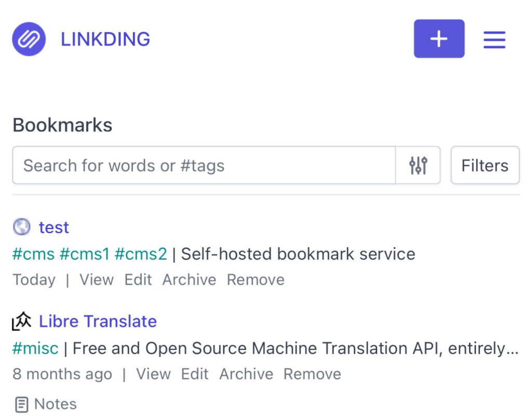Archive the Libre Translate bookmark
The image size is (532, 416).
pyautogui.click(x=246, y=374)
